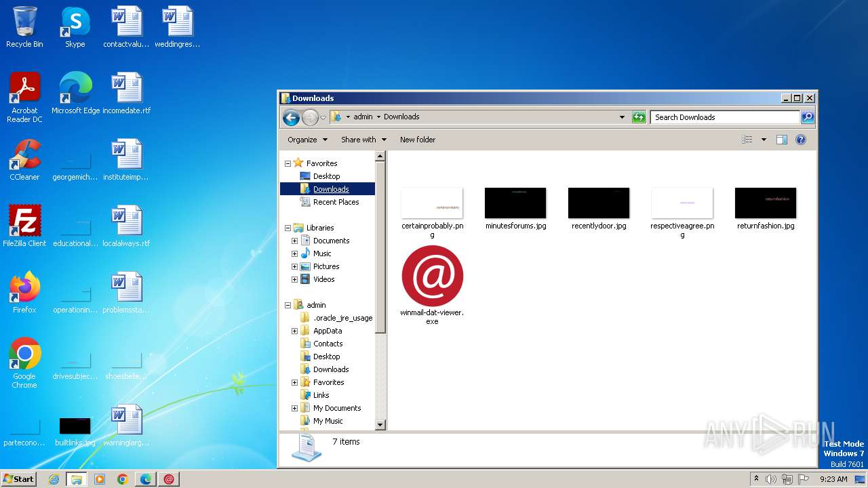Open the view options dropdown arrow
The width and height of the screenshot is (868, 488).
[x=764, y=140]
